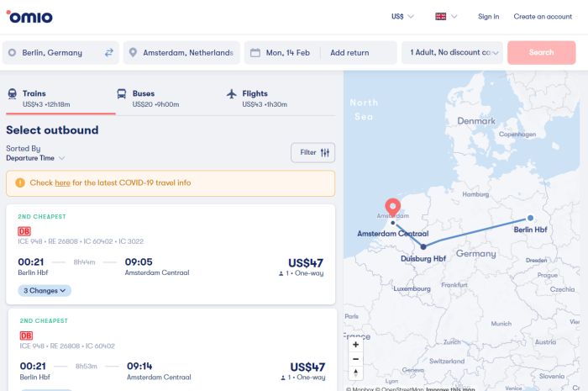The width and height of the screenshot is (588, 391).
Task: Click the Search button
Action: [542, 52]
